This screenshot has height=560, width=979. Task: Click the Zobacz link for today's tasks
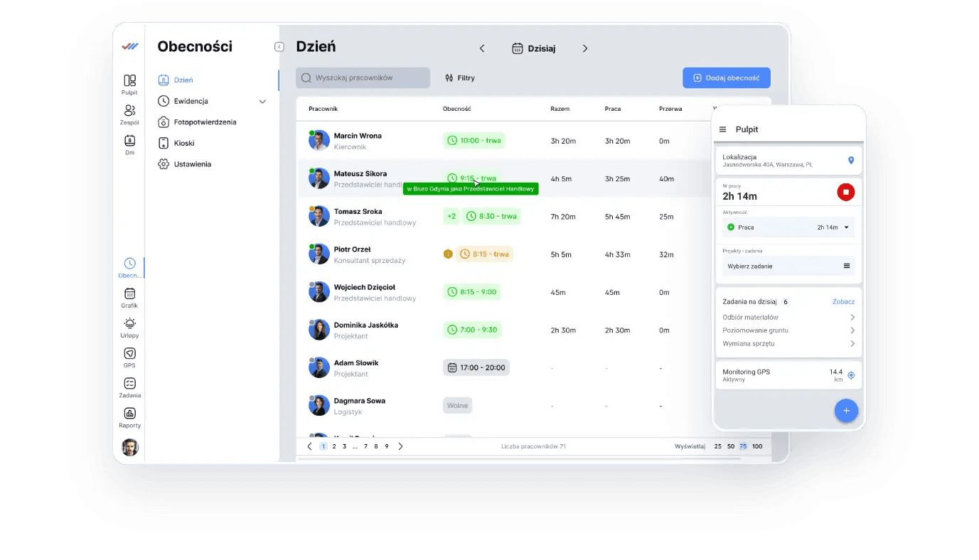click(x=843, y=301)
